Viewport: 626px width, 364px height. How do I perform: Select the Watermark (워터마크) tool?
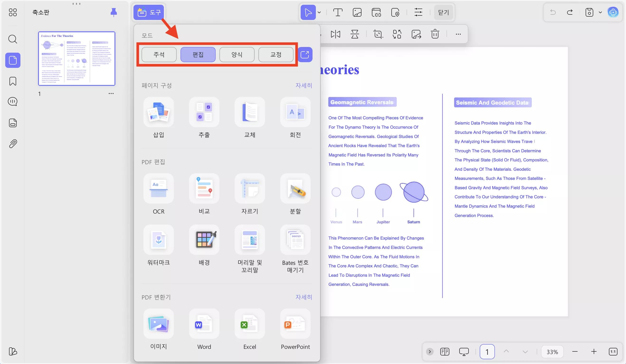(x=158, y=240)
